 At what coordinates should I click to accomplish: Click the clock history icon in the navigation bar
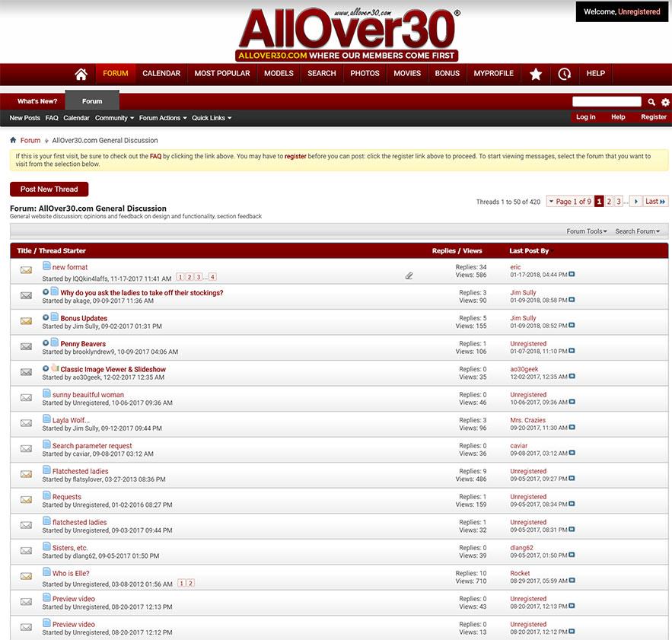click(564, 74)
